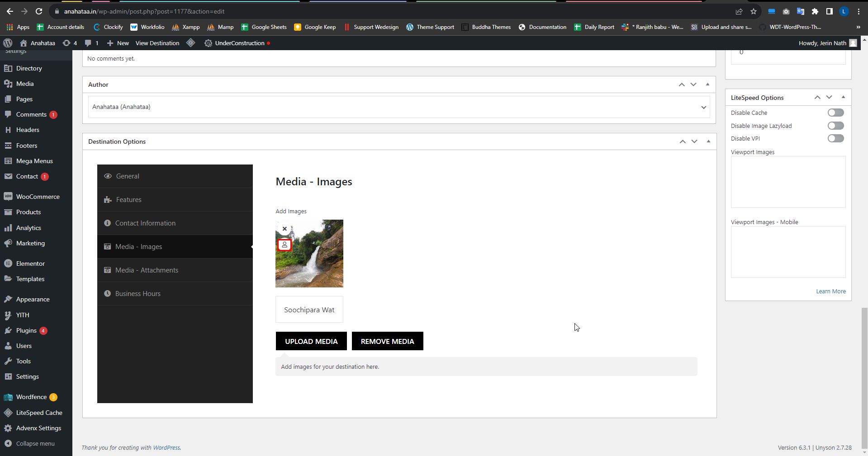Switch to General options tab

click(x=175, y=176)
